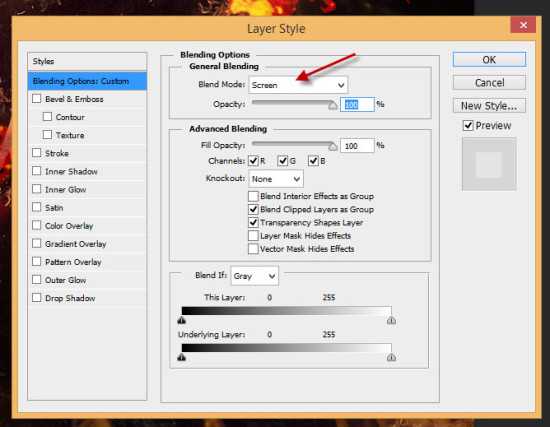Click This Layer black point slider triangle

click(x=181, y=320)
